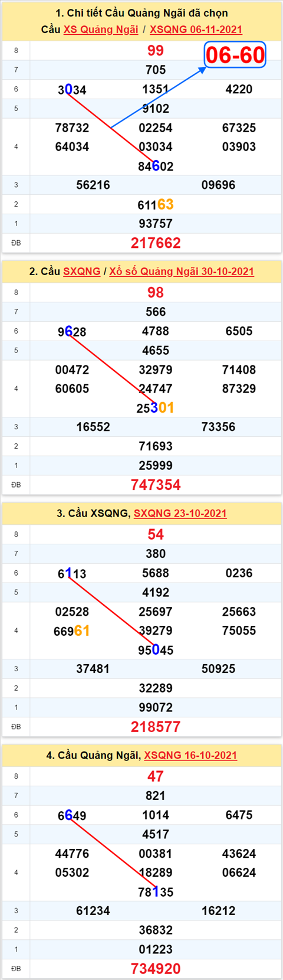Click the number '705'

pos(156,70)
